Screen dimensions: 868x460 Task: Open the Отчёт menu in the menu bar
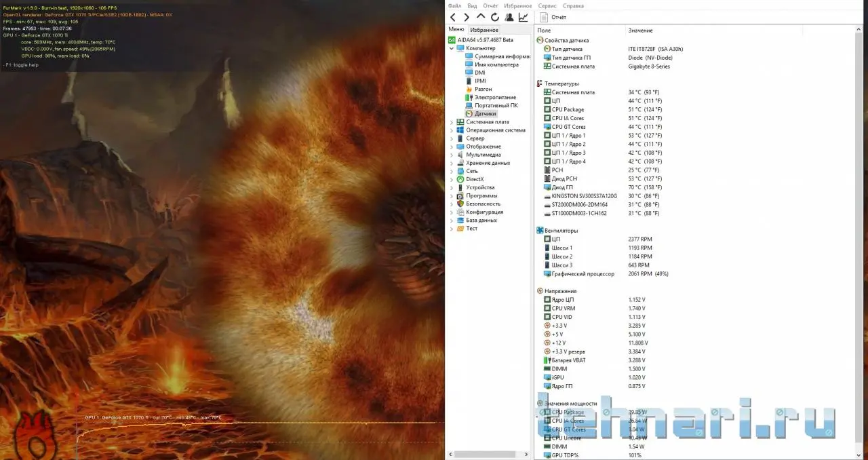[x=490, y=5]
